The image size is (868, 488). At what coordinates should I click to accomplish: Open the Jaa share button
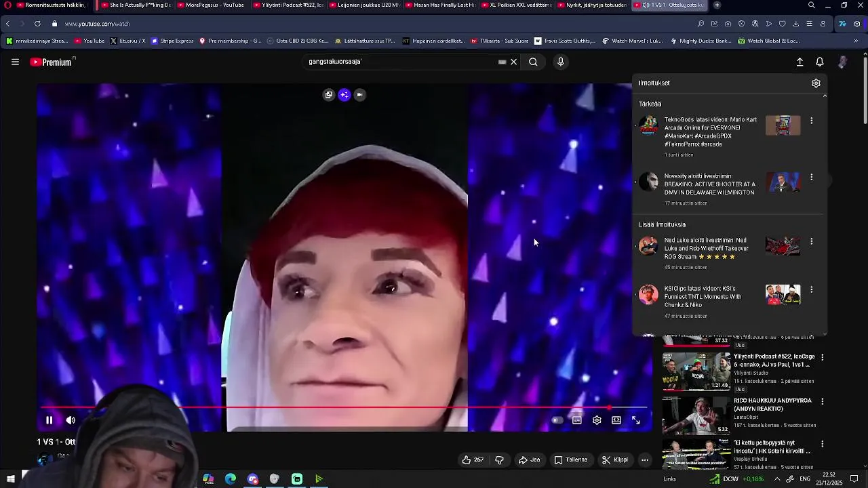(529, 460)
